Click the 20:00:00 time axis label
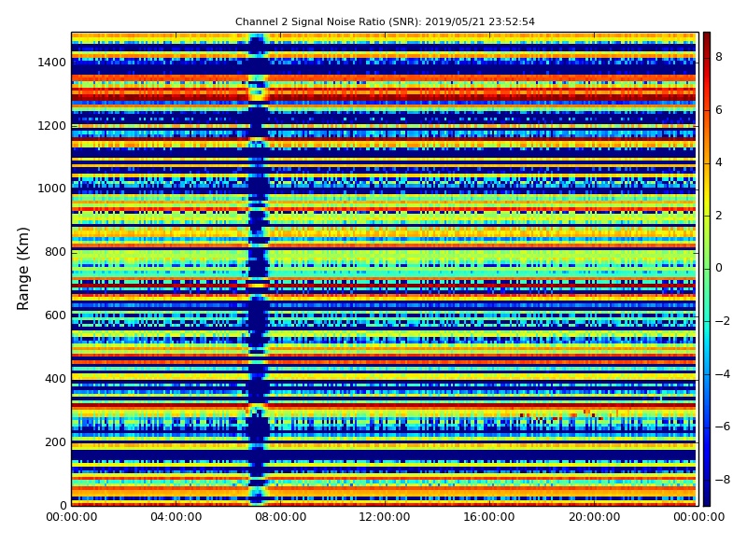 pyautogui.click(x=595, y=517)
